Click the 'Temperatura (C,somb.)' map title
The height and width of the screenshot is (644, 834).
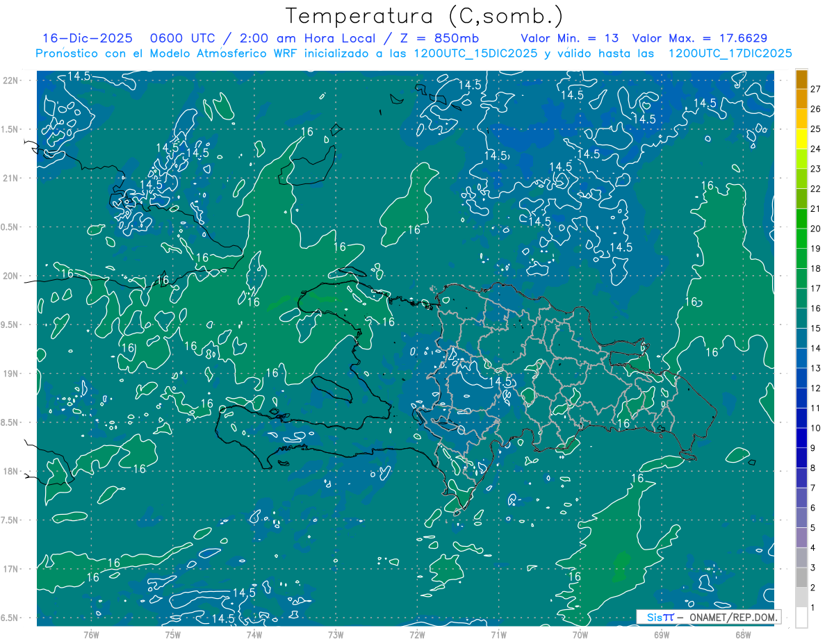click(425, 16)
